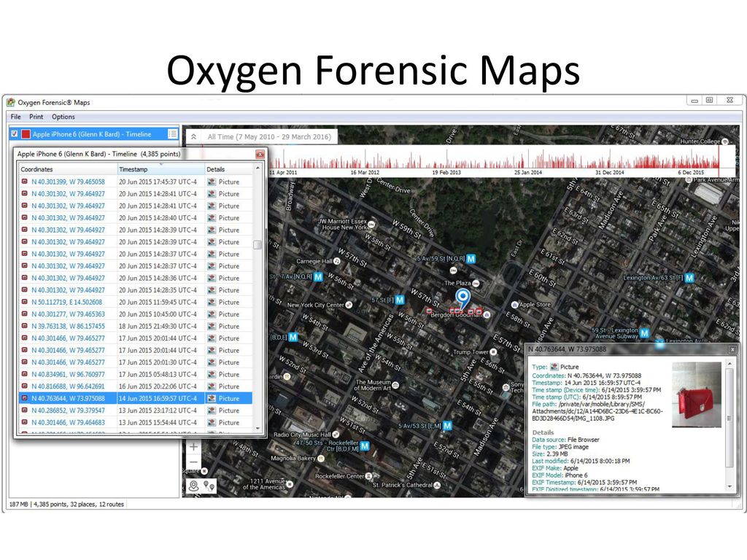Viewport: 747px width, 560px height.
Task: Click the All Time date range label
Action: 269,136
